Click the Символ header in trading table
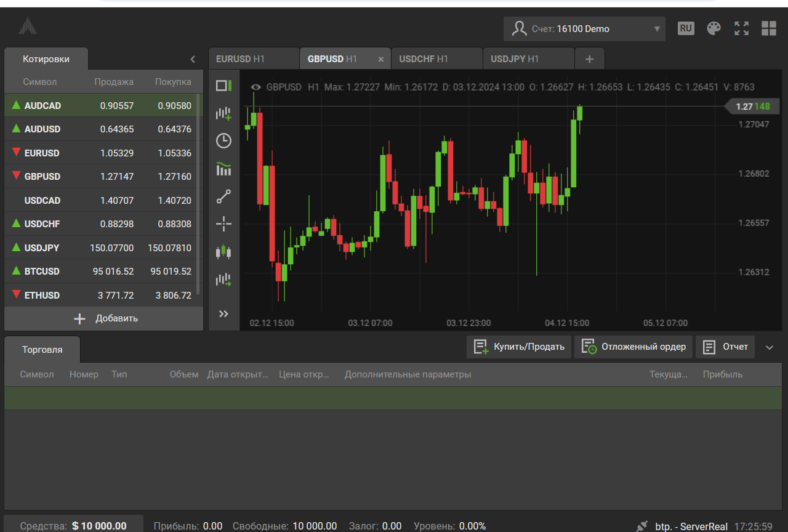The height and width of the screenshot is (532, 788). pos(37,374)
